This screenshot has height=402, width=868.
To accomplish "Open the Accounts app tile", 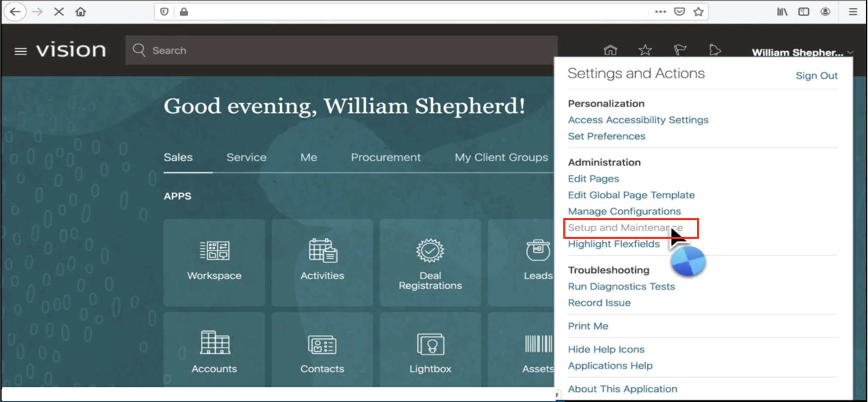I will click(x=214, y=351).
